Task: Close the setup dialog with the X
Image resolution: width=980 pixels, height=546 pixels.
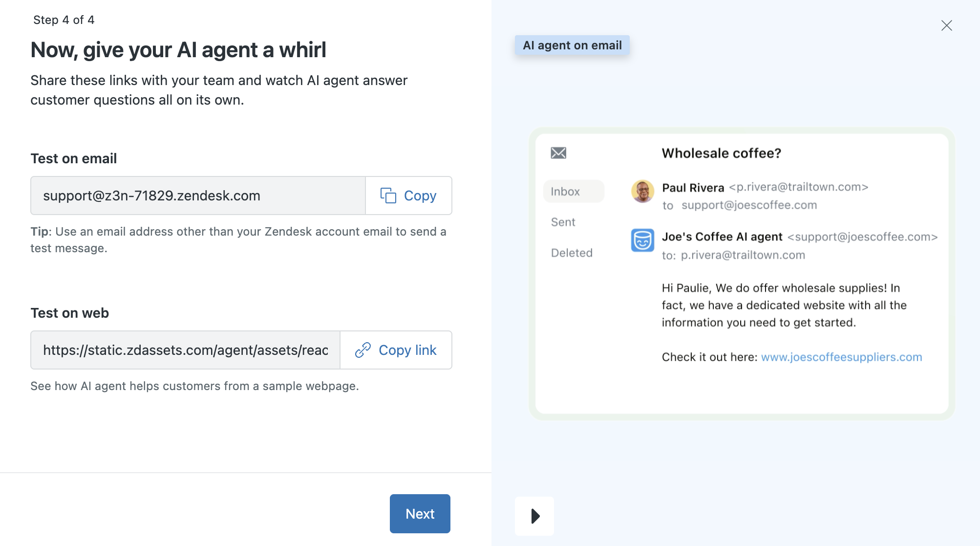Action: pos(946,25)
